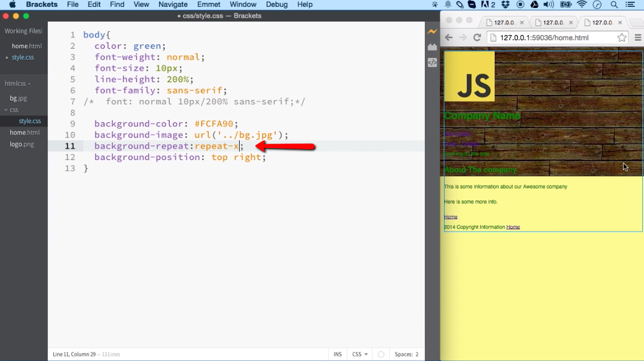Click the Live Preview lightning bolt icon

(432, 32)
